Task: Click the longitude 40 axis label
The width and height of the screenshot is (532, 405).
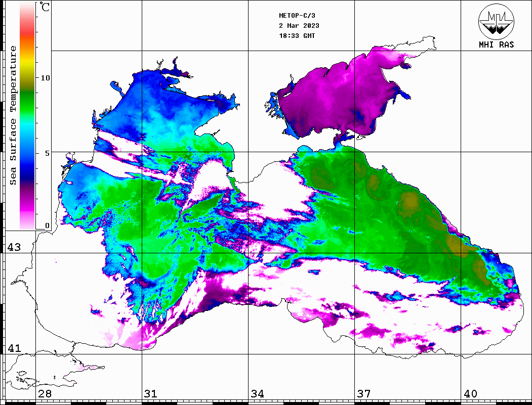Action: point(470,394)
